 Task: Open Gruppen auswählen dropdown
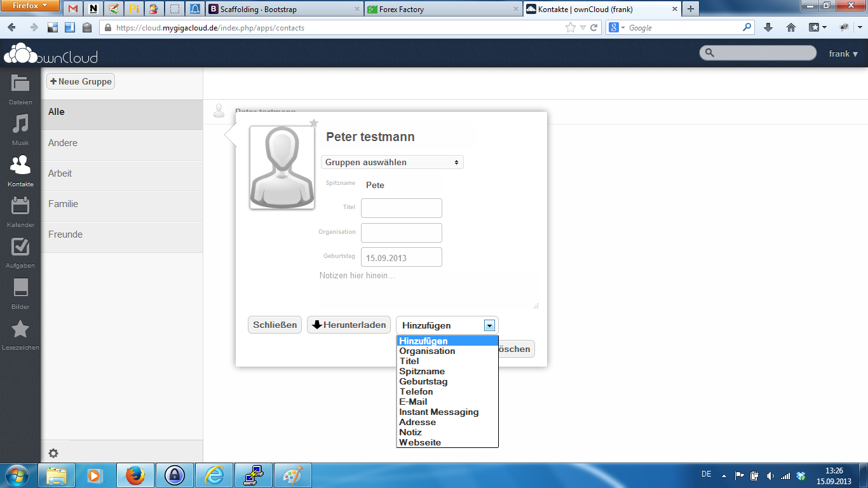392,162
